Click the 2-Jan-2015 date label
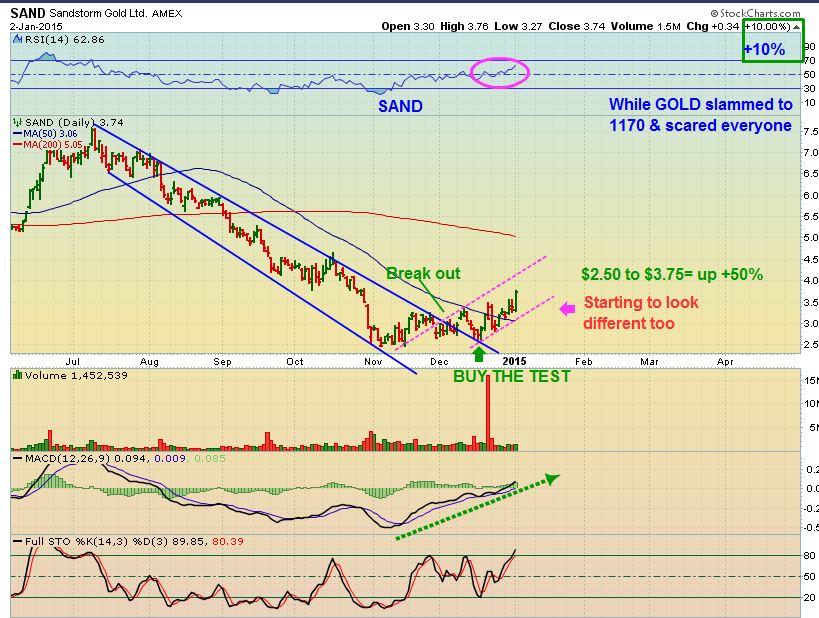The height and width of the screenshot is (618, 819). coord(36,26)
